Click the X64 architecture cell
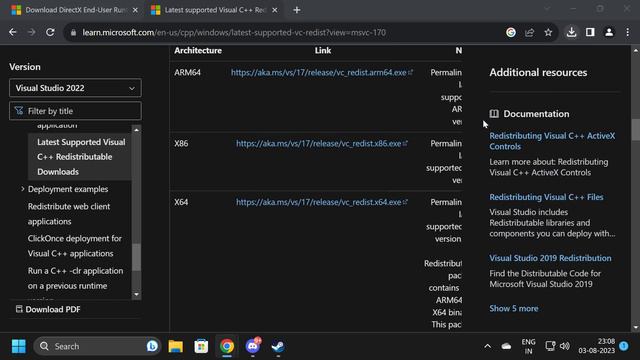This screenshot has height=360, width=640. point(181,202)
